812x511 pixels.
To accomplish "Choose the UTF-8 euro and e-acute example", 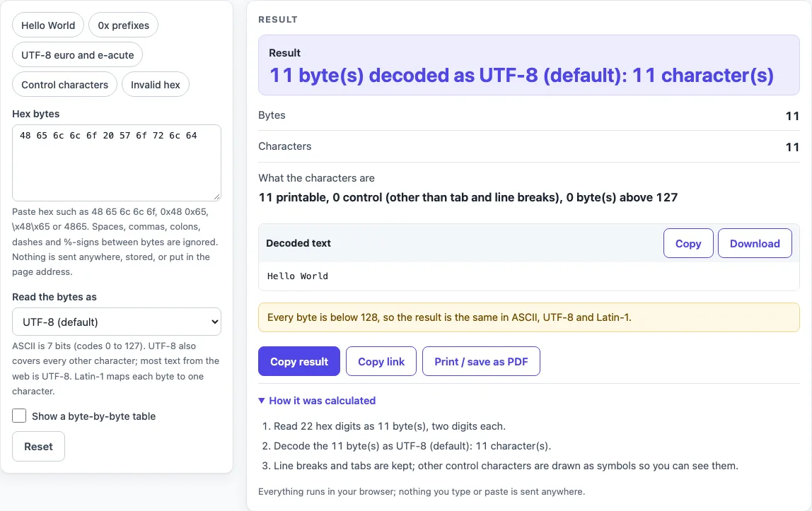I will point(78,55).
